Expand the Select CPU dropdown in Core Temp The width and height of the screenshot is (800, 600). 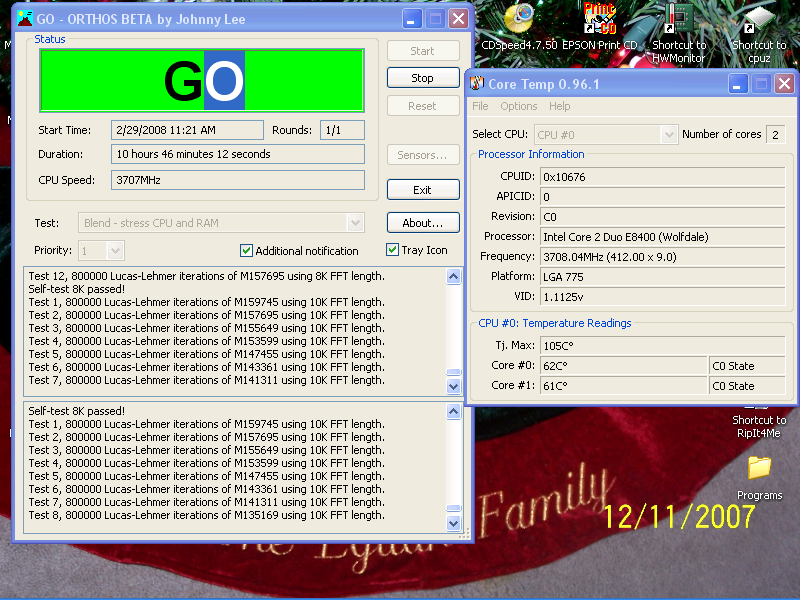point(668,135)
